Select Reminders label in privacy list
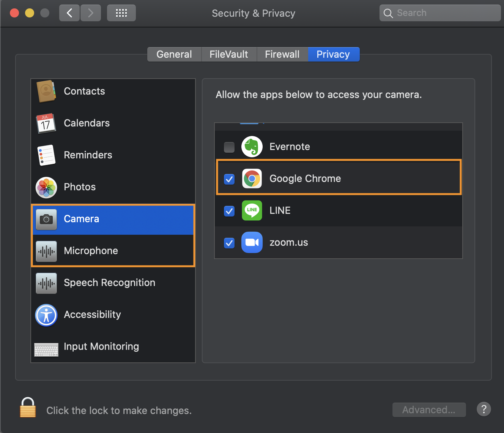 pos(88,155)
